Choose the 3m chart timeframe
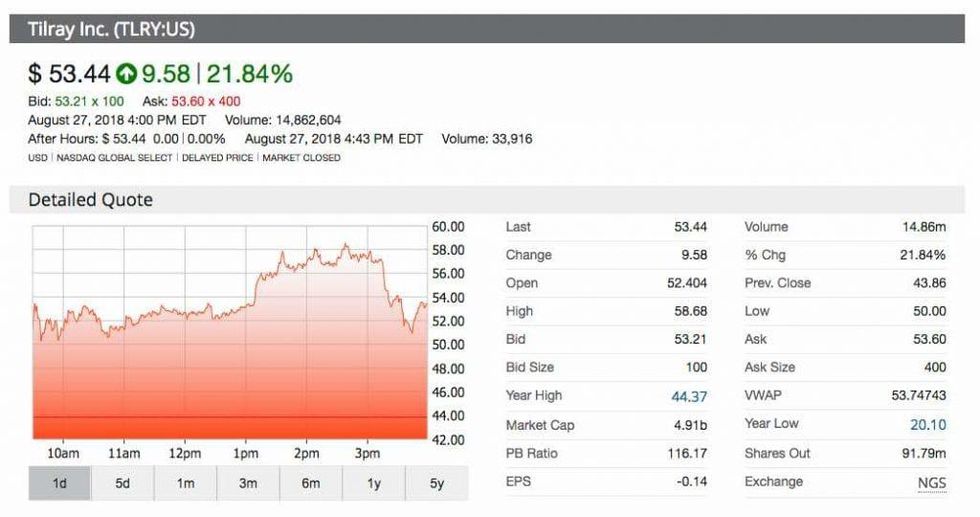 point(248,483)
